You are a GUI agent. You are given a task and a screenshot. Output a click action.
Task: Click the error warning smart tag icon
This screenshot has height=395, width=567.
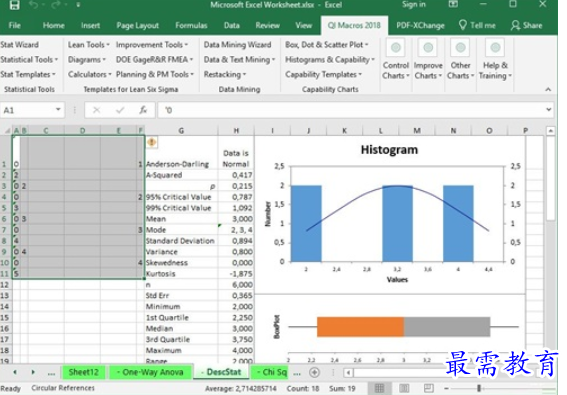tap(152, 142)
